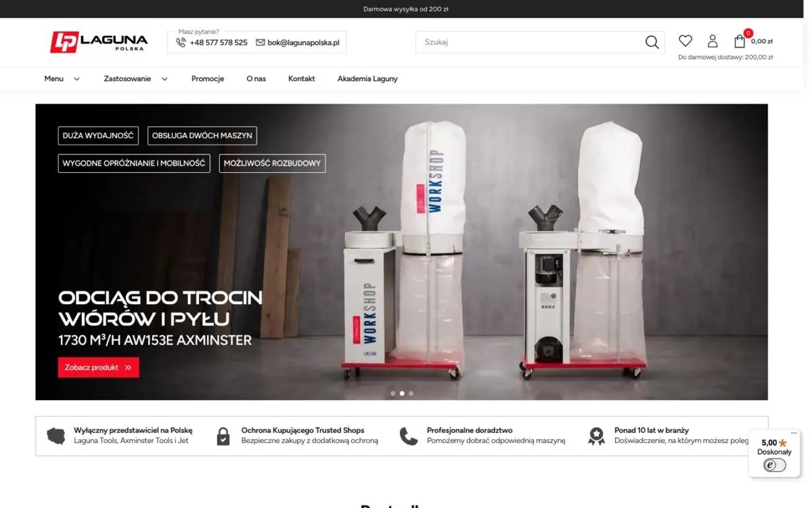
Task: Click the 5,00 Doskonały rating text
Action: click(x=774, y=447)
